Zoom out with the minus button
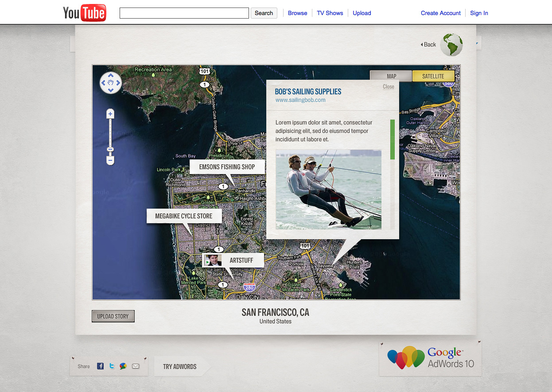Image resolution: width=552 pixels, height=392 pixels. [x=111, y=160]
